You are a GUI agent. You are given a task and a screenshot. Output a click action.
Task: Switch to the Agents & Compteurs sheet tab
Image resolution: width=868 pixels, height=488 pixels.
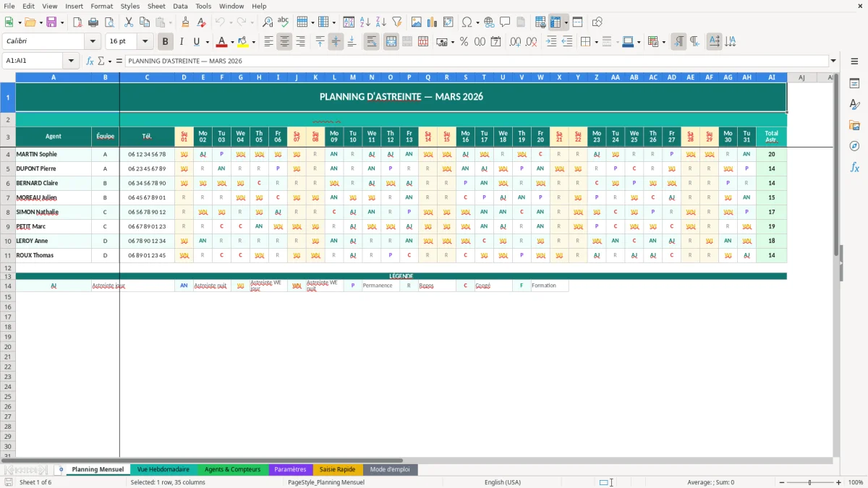[x=232, y=469]
